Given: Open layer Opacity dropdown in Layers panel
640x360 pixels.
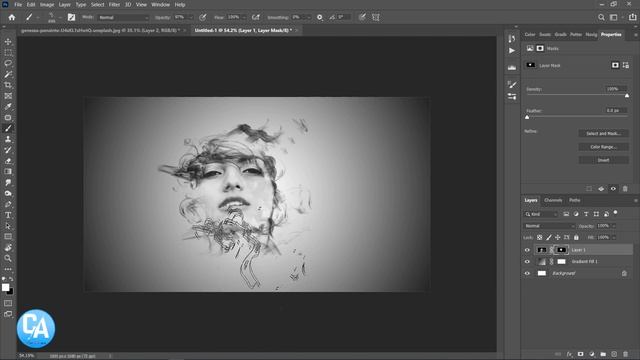Looking at the screenshot, I should pyautogui.click(x=613, y=226).
